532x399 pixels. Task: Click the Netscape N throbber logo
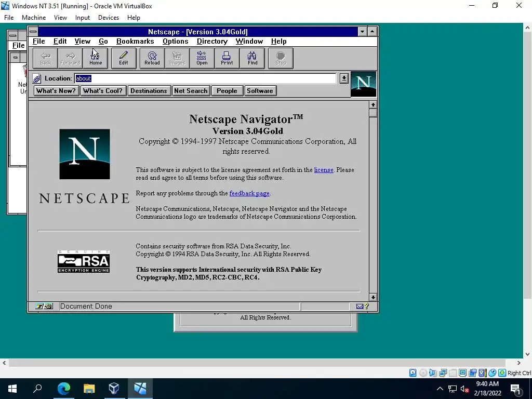(363, 84)
